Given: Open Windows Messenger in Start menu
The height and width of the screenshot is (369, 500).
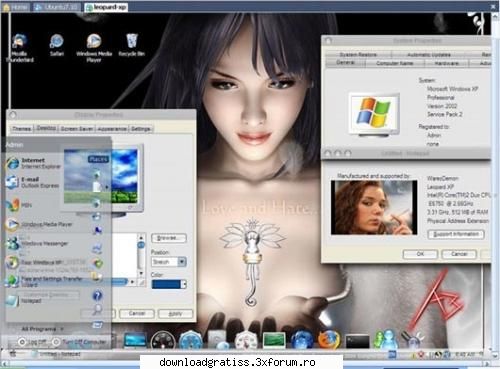Looking at the screenshot, I should (x=37, y=243).
